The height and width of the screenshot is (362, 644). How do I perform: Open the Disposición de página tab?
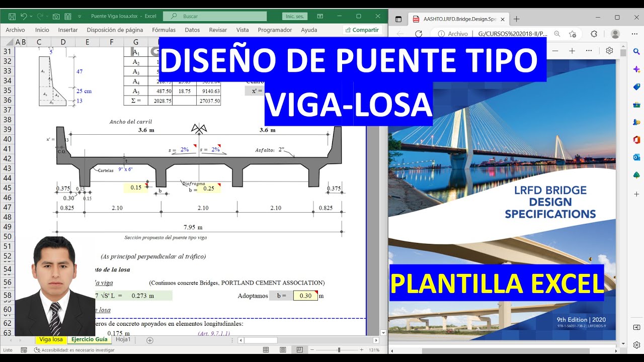[x=115, y=30]
